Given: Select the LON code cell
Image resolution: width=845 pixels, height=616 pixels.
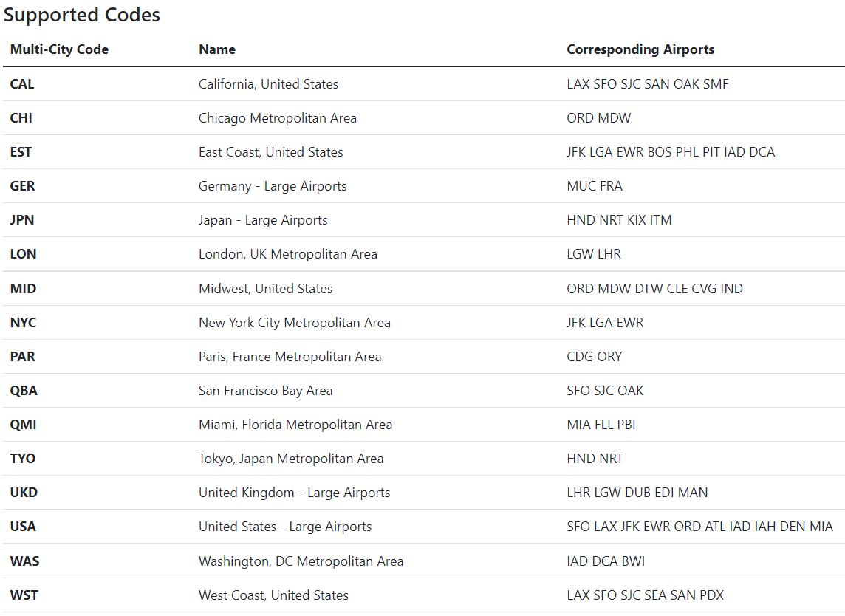Looking at the screenshot, I should click(x=23, y=254).
